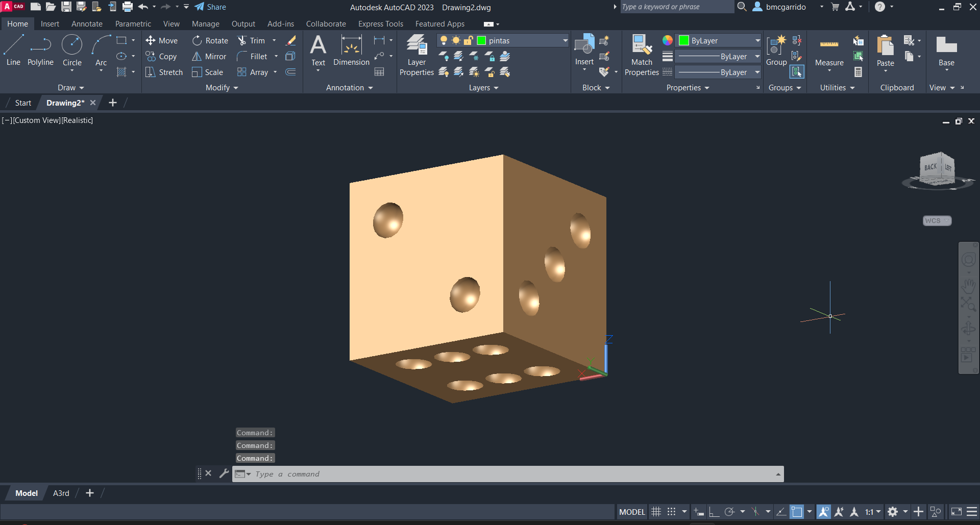Toggle snap mode in status bar
The height and width of the screenshot is (525, 980).
coord(672,512)
